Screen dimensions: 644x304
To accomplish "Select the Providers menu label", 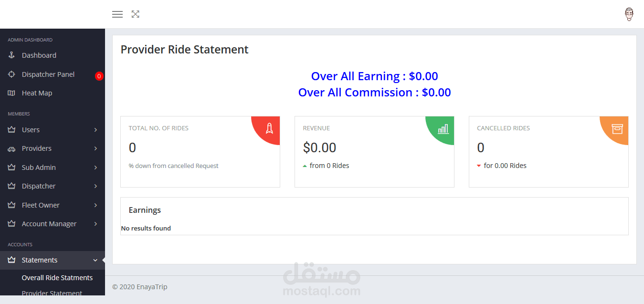I will pyautogui.click(x=37, y=148).
